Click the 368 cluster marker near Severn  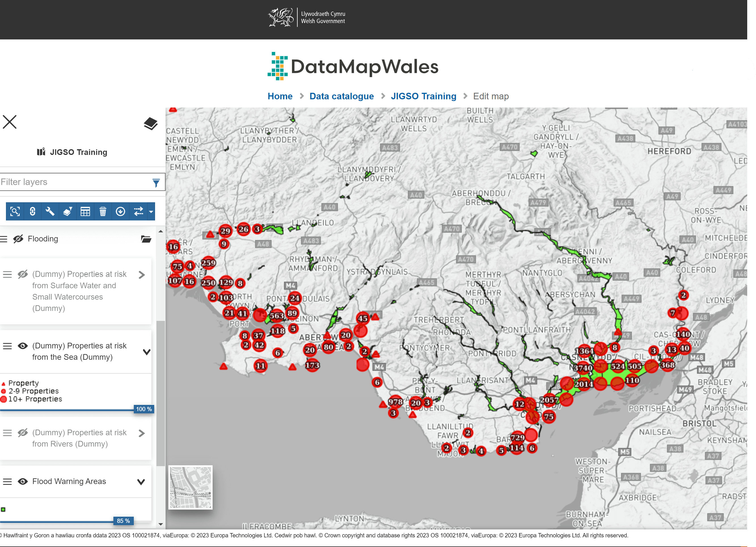tap(668, 365)
